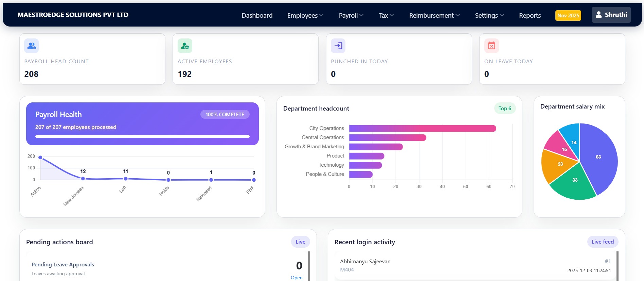
Task: Click the Payroll Head Count people icon
Action: (32, 46)
